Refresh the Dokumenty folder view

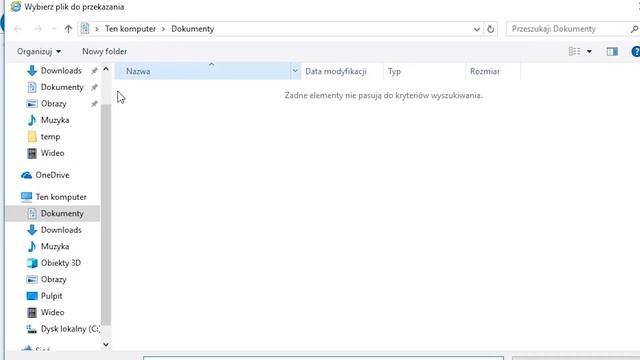491,29
